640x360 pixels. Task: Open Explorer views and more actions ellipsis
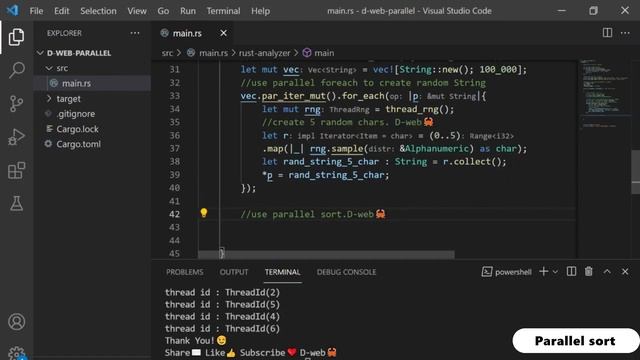[135, 33]
